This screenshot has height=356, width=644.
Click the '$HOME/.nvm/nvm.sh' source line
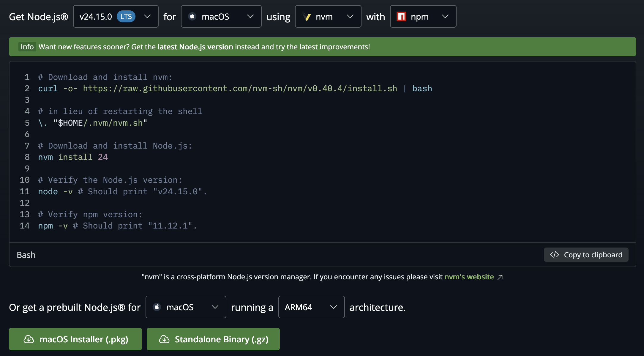pyautogui.click(x=93, y=123)
